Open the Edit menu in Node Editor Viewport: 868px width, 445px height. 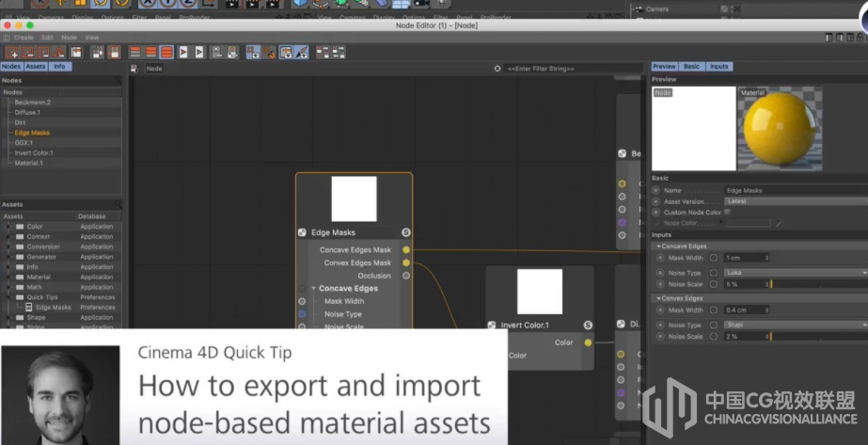47,38
